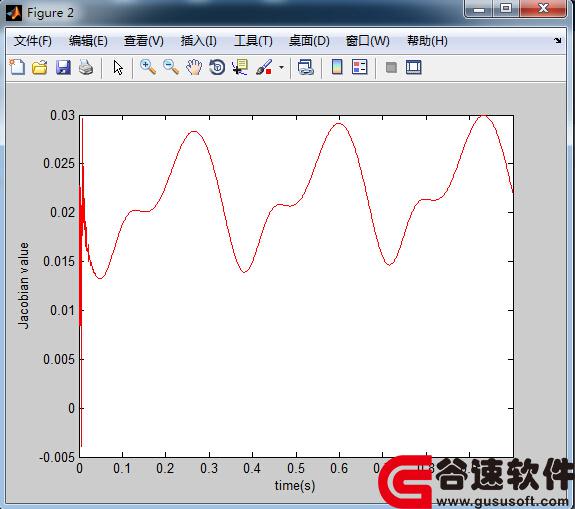Open the 文件(F) menu
The width and height of the screenshot is (575, 509).
pyautogui.click(x=33, y=41)
